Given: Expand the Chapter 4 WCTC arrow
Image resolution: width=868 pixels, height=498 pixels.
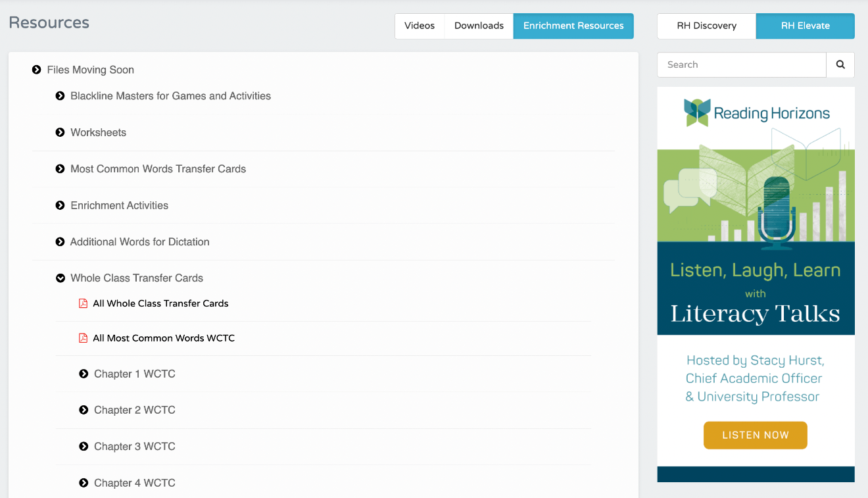Looking at the screenshot, I should point(84,483).
